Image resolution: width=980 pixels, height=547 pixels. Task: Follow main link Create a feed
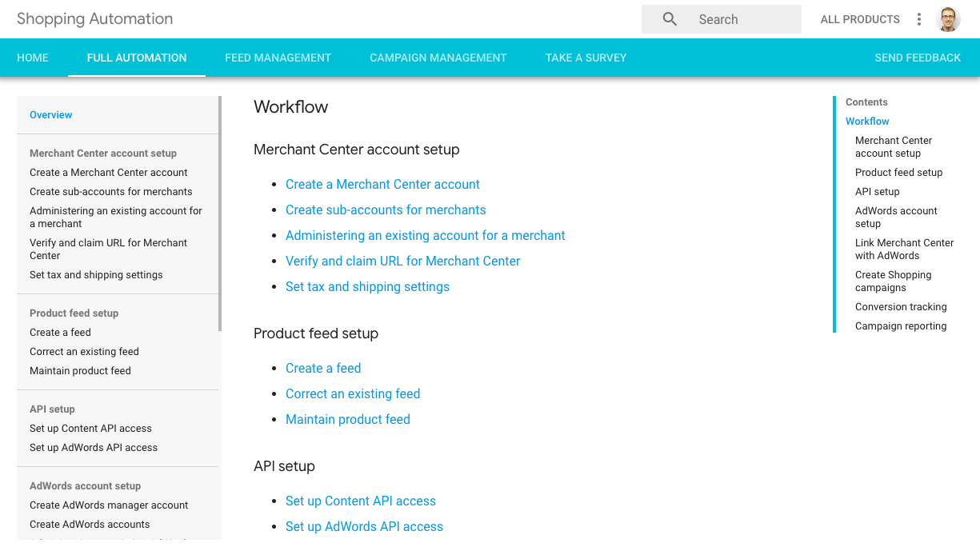pyautogui.click(x=323, y=369)
